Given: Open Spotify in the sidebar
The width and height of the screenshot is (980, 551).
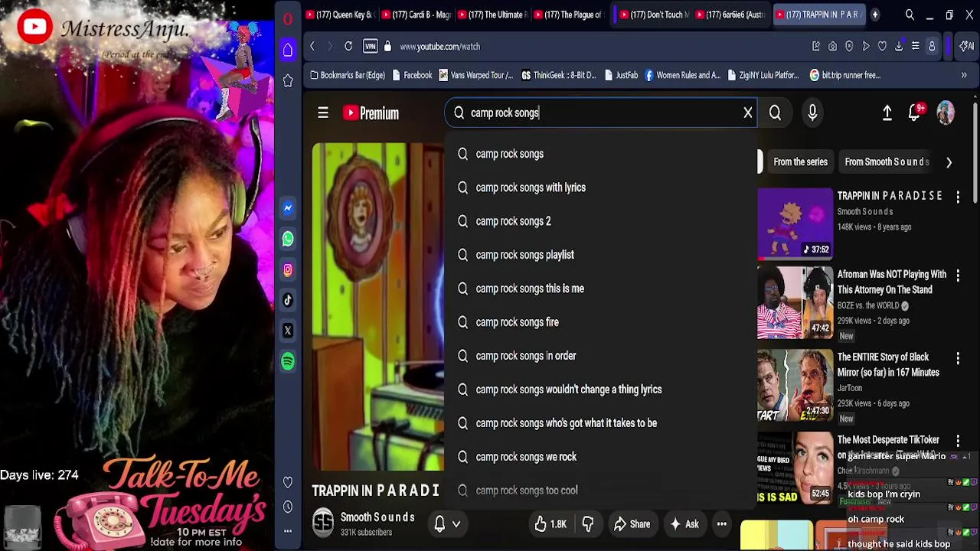Looking at the screenshot, I should 288,361.
